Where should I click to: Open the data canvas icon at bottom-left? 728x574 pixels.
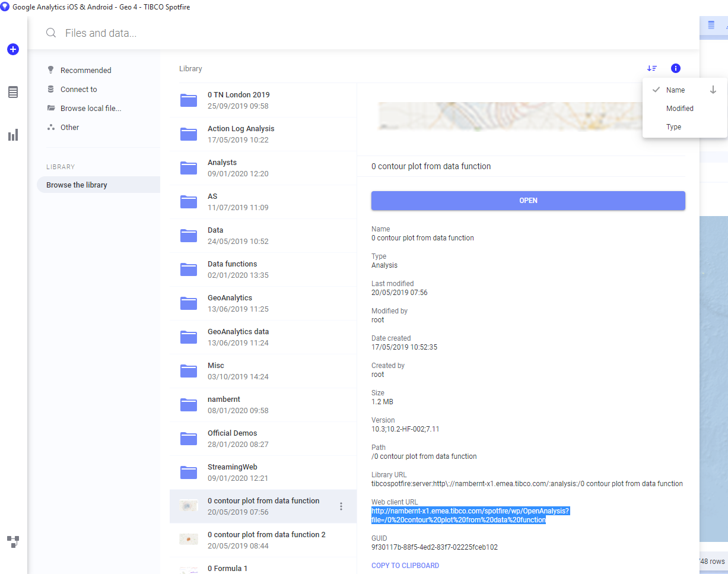(13, 541)
